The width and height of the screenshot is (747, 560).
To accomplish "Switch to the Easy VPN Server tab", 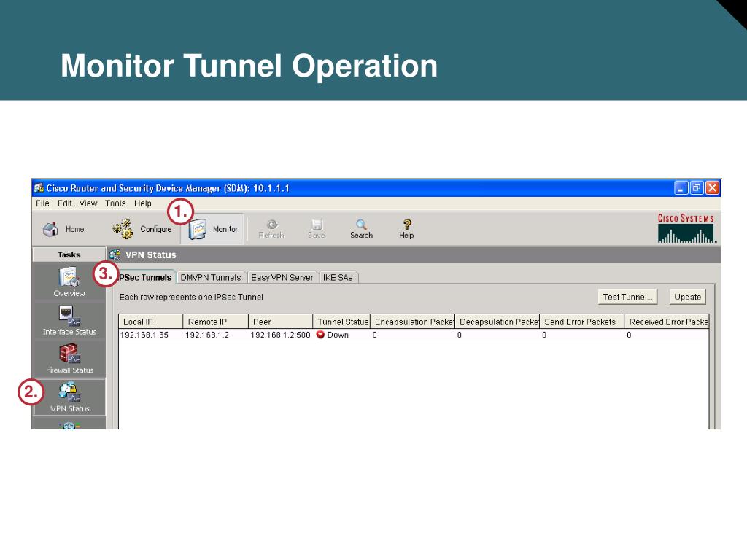I will 282,277.
